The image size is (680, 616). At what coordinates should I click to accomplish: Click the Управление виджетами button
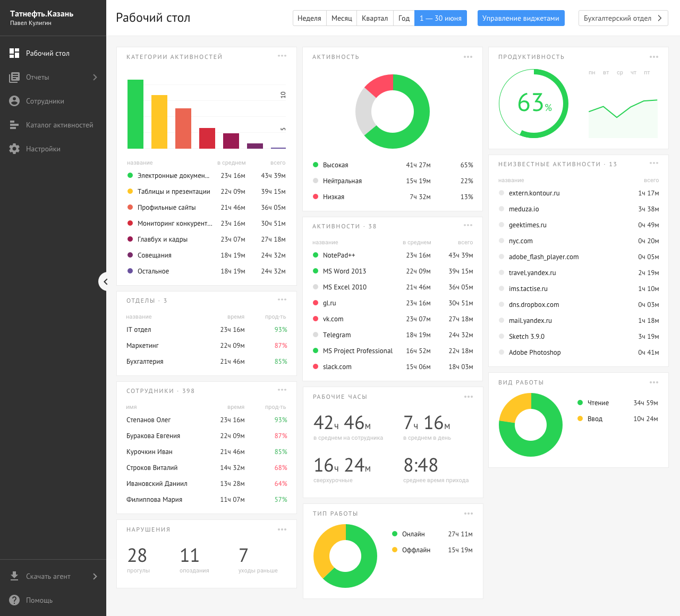(x=521, y=18)
